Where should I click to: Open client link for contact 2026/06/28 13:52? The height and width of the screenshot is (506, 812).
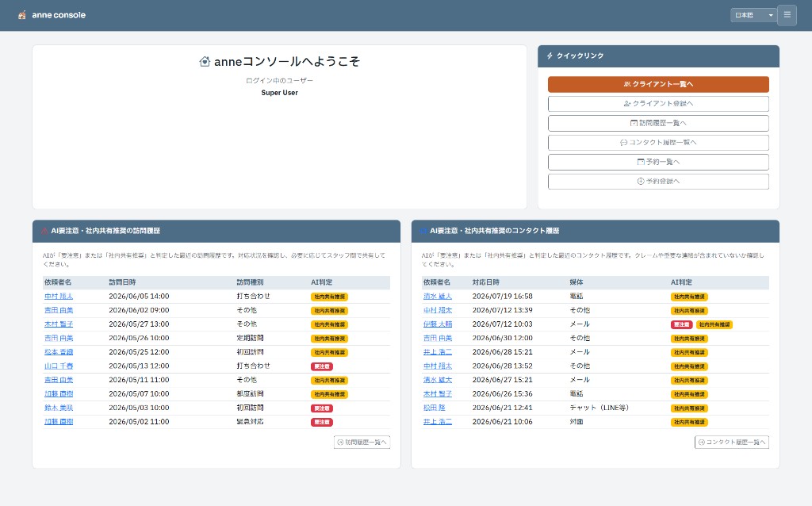438,366
